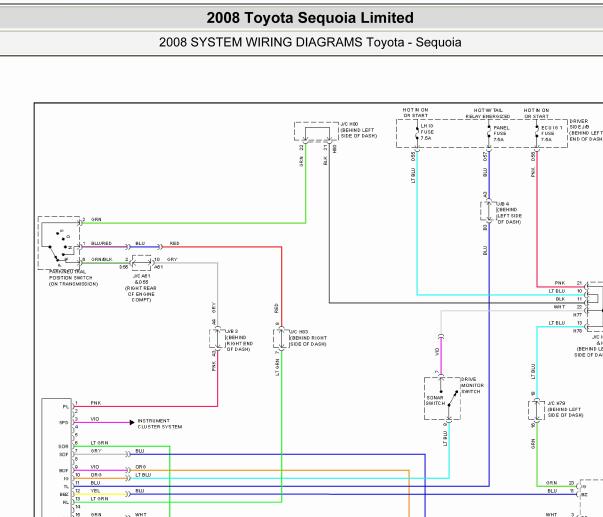Click the J/C H80 junction connector box
Screen dimensions: 603x517
tap(317, 132)
